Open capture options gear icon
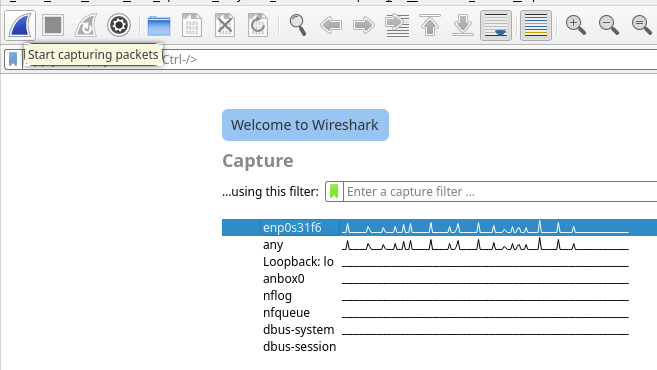The image size is (657, 370). 119,25
